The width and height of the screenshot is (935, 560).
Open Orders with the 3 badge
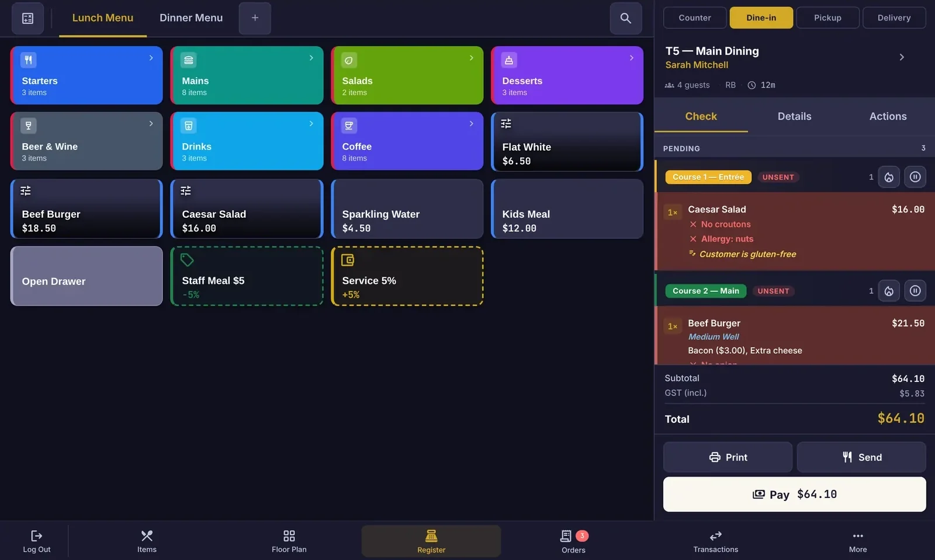pos(574,541)
